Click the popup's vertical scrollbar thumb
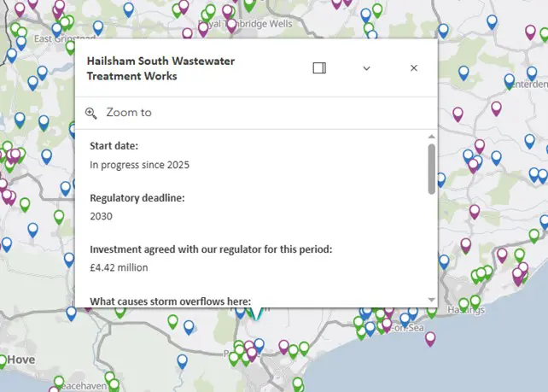Screen dimensions: 548x392 432,168
